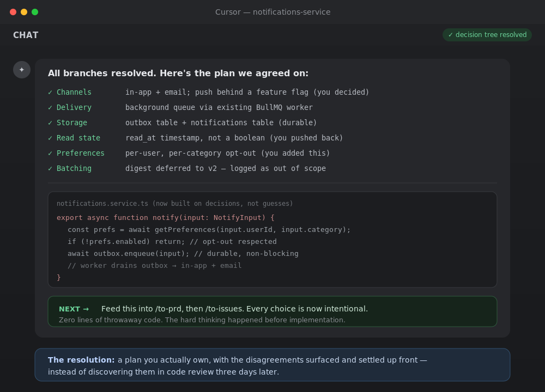Image resolution: width=545 pixels, height=392 pixels.
Task: Select the 'Storage' decision label
Action: click(72, 122)
